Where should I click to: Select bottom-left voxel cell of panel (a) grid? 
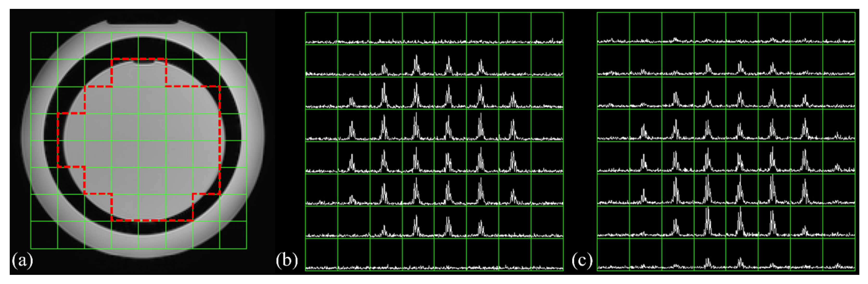[x=44, y=235]
